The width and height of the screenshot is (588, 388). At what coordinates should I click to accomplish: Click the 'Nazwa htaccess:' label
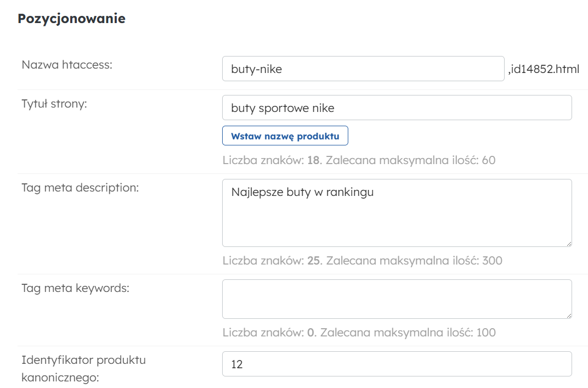click(x=67, y=65)
